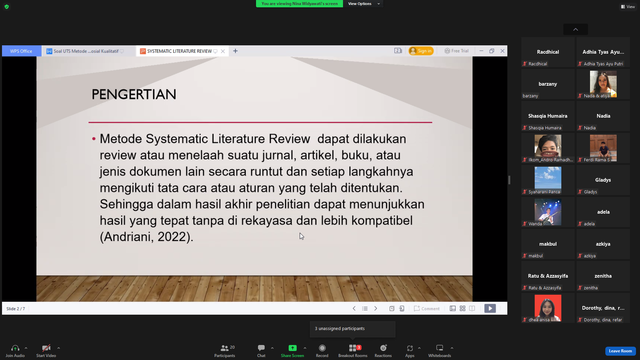Switch to the WPS Office home tab
Image resolution: width=640 pixels, height=360 pixels.
[21, 51]
